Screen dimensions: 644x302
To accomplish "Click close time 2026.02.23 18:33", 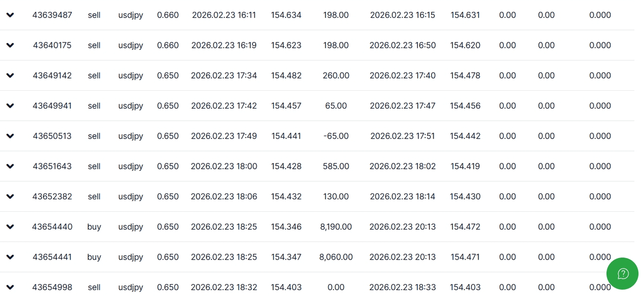I will [402, 287].
